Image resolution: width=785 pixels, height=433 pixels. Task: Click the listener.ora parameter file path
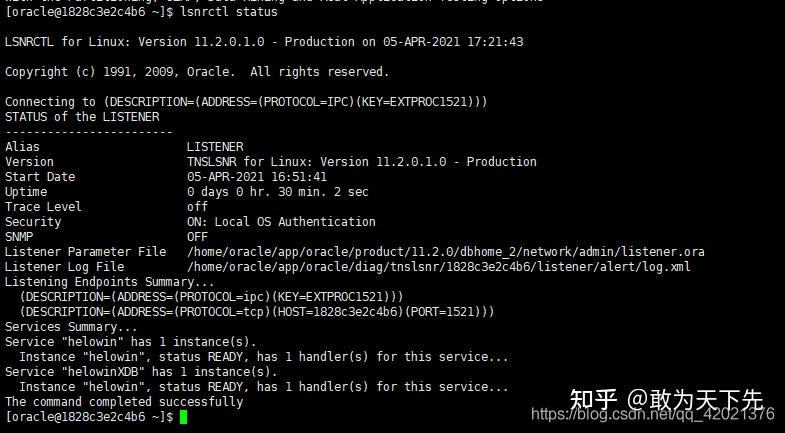point(445,252)
